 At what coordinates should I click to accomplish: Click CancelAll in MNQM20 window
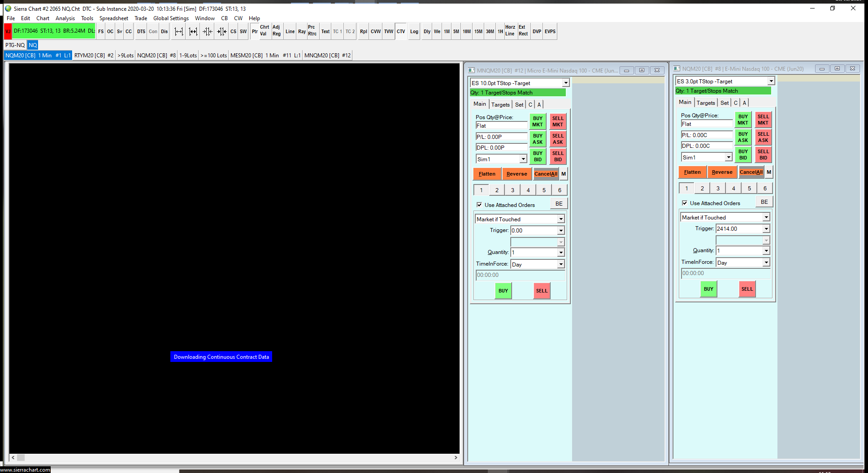tap(546, 174)
